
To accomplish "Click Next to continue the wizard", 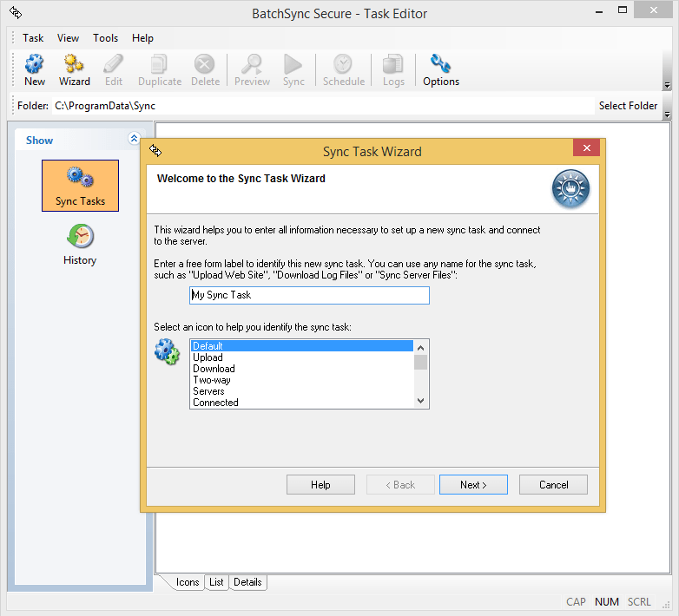I will pyautogui.click(x=473, y=484).
